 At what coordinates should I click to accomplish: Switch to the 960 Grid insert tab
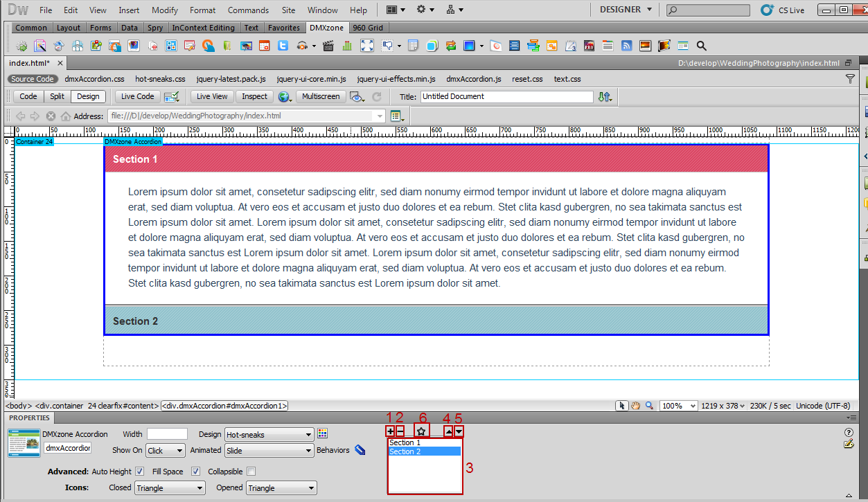367,28
